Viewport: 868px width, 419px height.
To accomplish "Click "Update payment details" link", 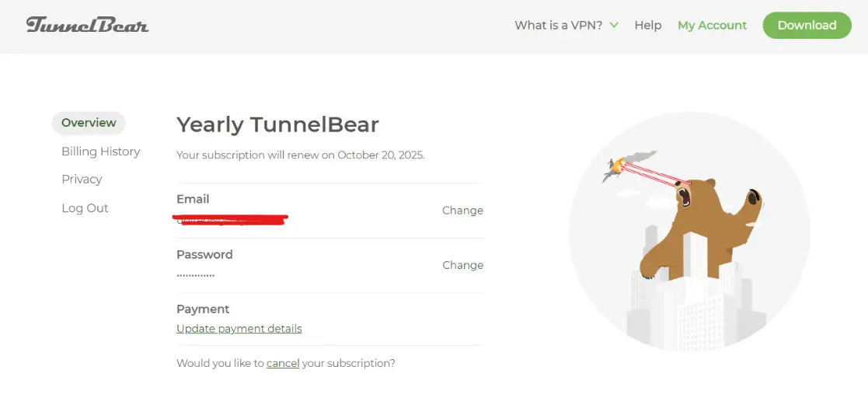I will 239,329.
